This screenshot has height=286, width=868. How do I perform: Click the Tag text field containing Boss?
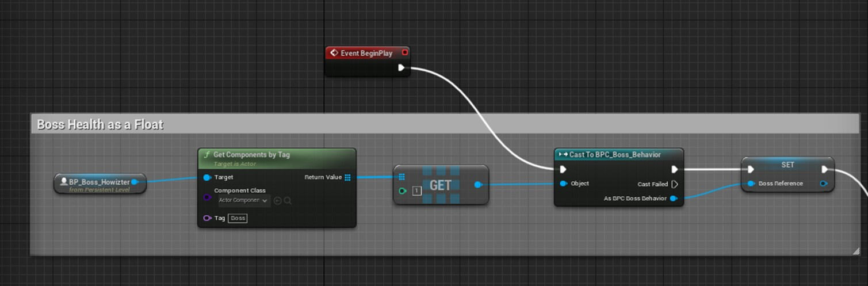click(238, 218)
